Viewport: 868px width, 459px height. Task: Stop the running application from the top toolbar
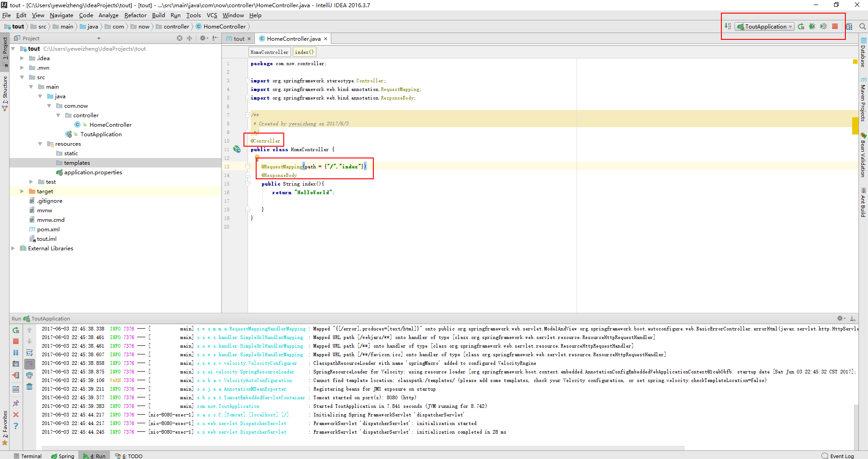(x=835, y=26)
